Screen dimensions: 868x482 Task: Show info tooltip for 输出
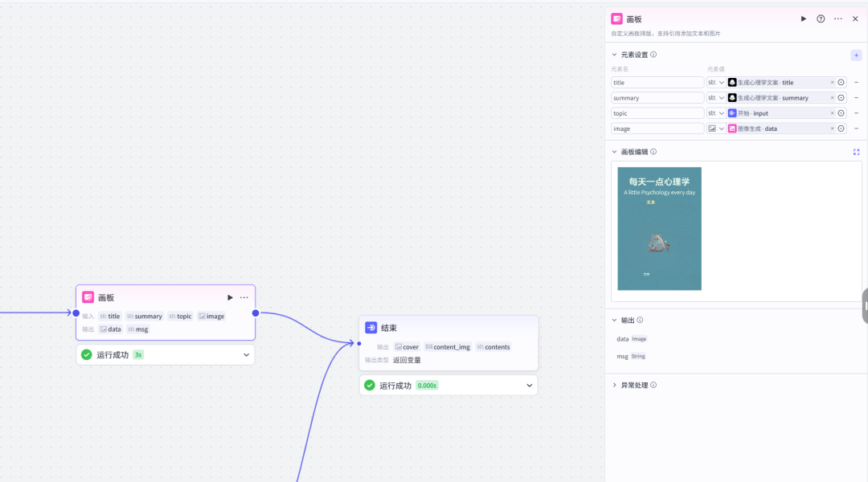click(x=640, y=320)
